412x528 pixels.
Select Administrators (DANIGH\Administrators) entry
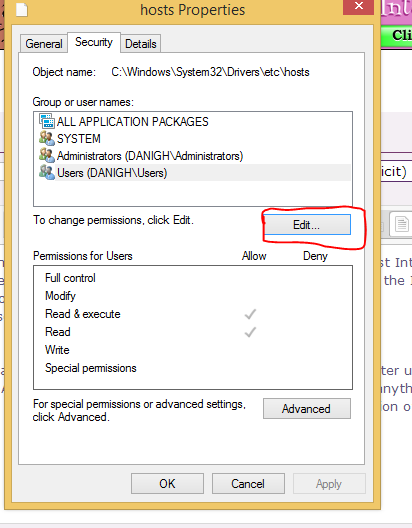pos(150,156)
